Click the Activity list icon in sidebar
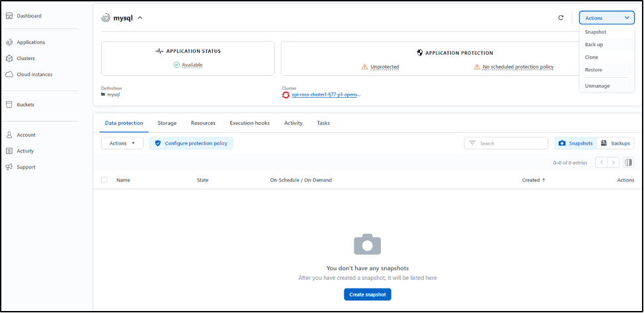The image size is (644, 313). 9,151
